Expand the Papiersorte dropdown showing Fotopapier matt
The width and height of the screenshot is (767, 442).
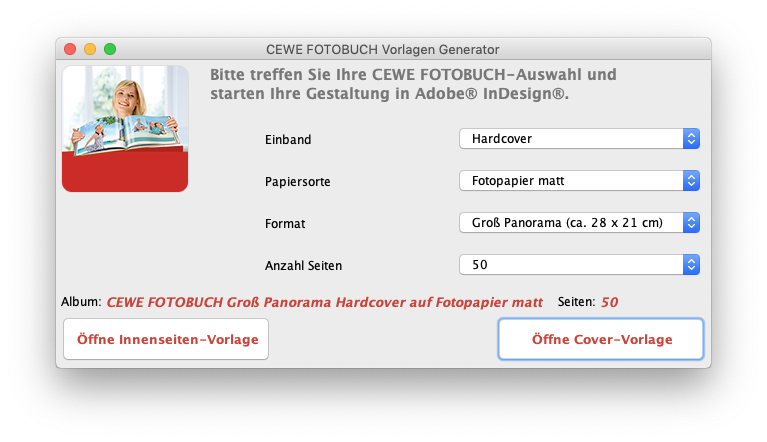pyautogui.click(x=579, y=181)
